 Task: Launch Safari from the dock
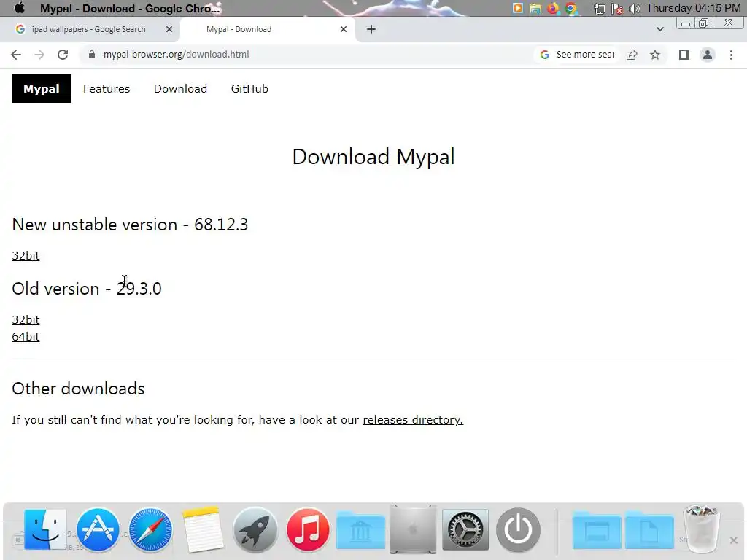(150, 529)
